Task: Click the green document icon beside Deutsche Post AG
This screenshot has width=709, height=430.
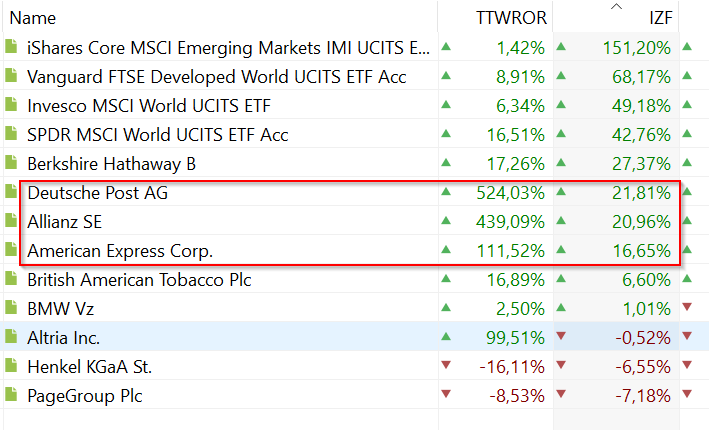Action: pyautogui.click(x=11, y=193)
